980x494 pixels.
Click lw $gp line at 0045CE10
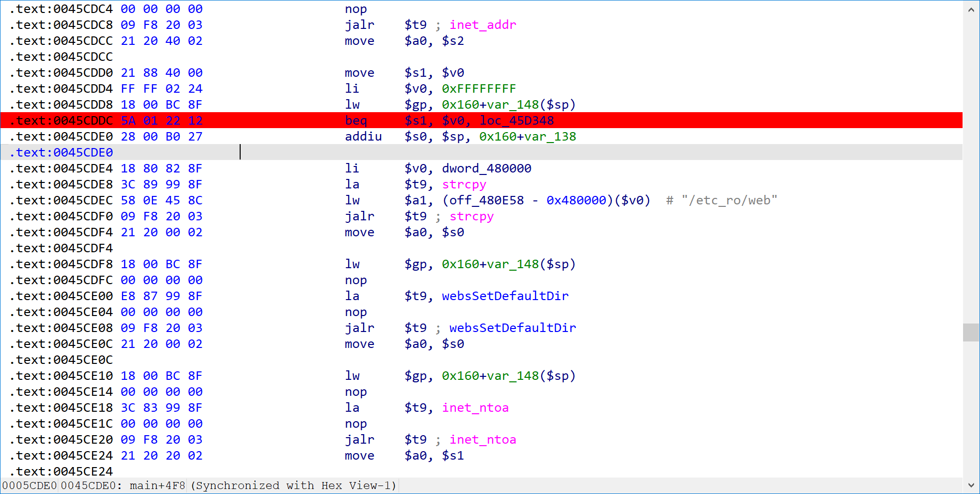click(460, 376)
